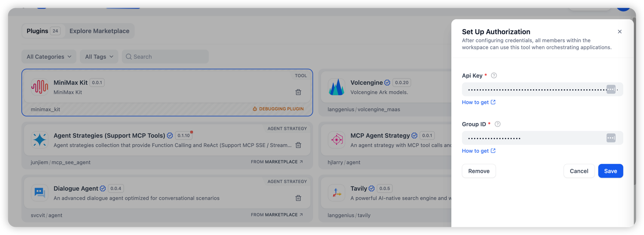The height and width of the screenshot is (235, 644).
Task: Switch to Explore Marketplace tab
Action: (x=99, y=31)
